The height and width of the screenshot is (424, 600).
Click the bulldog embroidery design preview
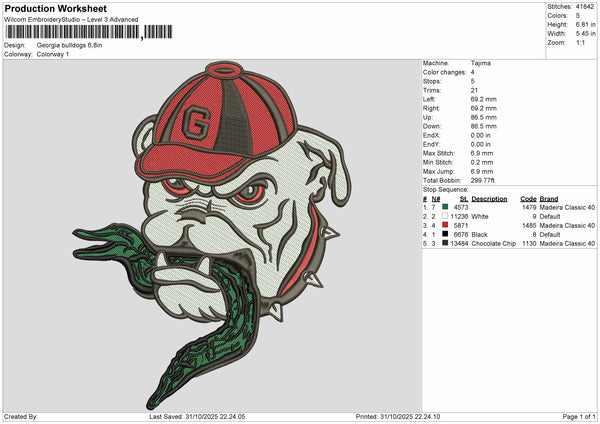click(212, 235)
